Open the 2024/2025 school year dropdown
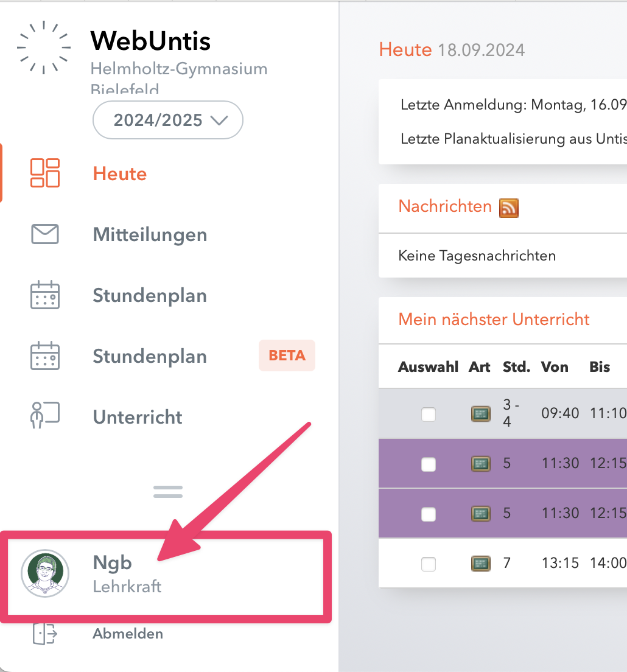 click(167, 120)
